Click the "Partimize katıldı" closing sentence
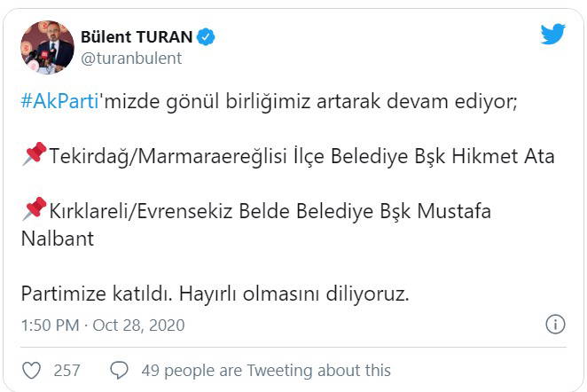587x392 pixels. 215,294
